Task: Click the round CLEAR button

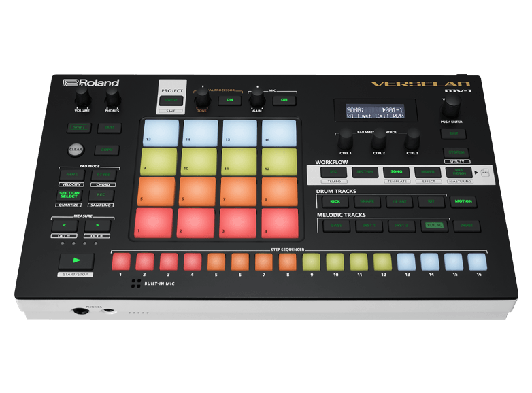Action: [x=76, y=150]
